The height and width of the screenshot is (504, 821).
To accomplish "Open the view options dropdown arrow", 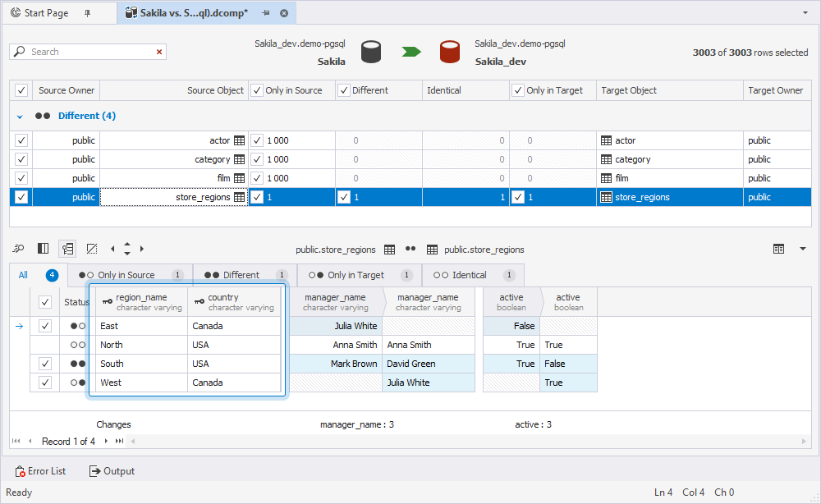I will (803, 249).
